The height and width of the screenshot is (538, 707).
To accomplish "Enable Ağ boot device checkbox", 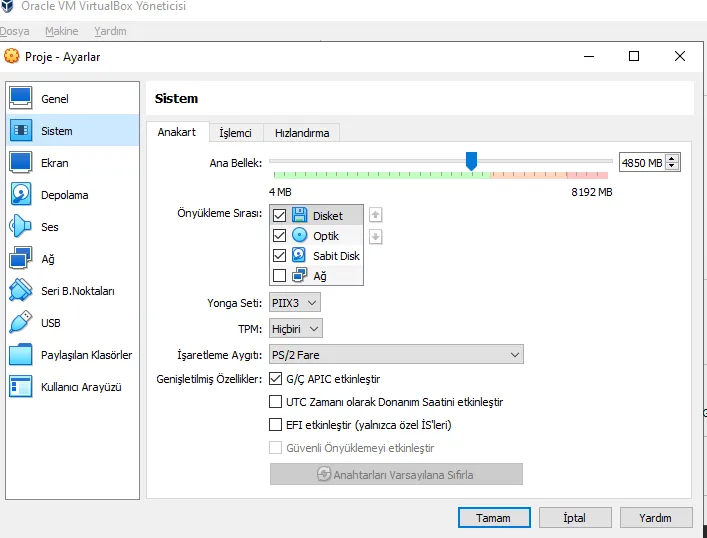I will point(279,275).
